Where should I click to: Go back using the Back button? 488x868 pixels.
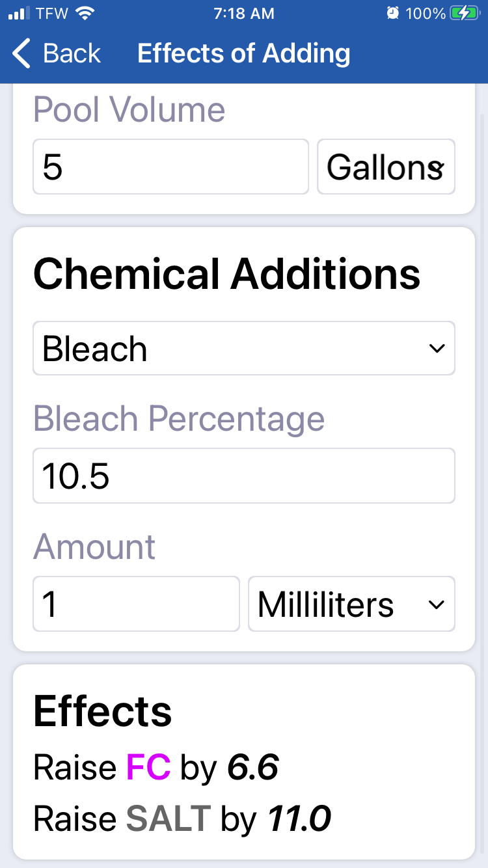57,53
